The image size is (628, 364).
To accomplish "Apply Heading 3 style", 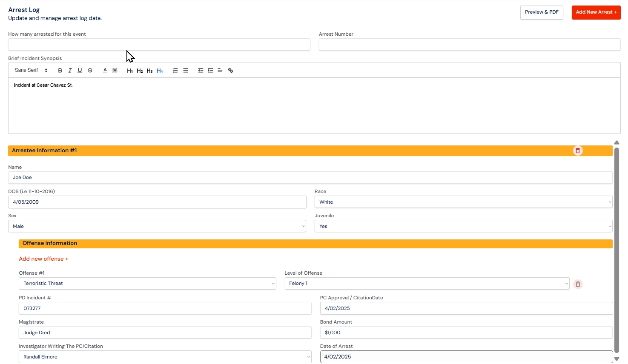I will 149,71.
